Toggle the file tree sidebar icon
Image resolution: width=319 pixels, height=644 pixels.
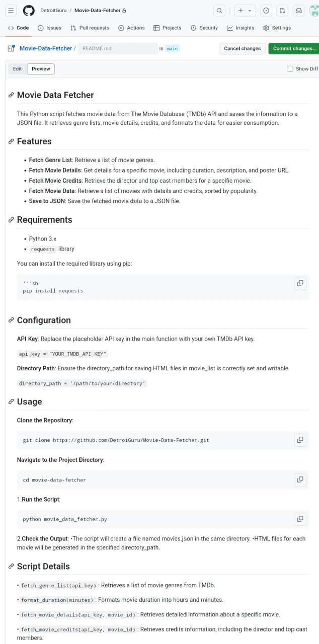coord(11,48)
